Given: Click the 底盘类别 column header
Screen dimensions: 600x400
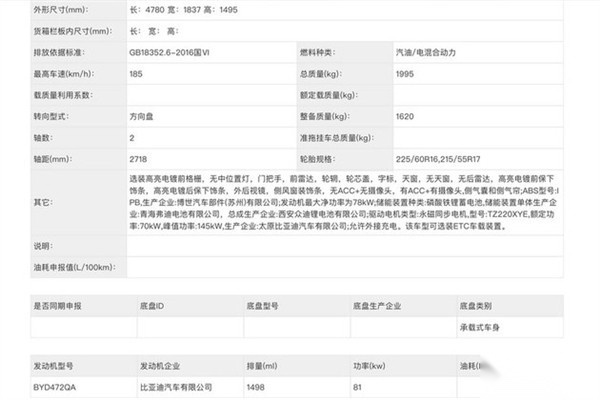Looking at the screenshot, I should [476, 306].
